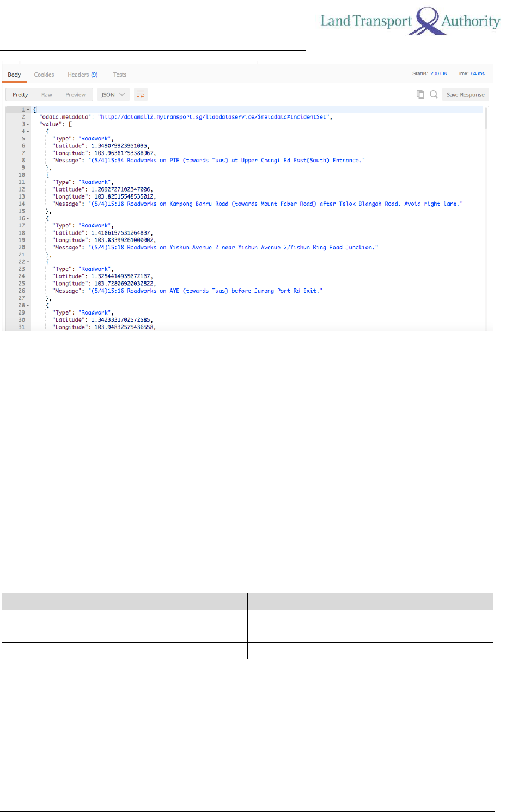Click the "odata.metadata" key text
506x812 pixels.
tap(64, 117)
